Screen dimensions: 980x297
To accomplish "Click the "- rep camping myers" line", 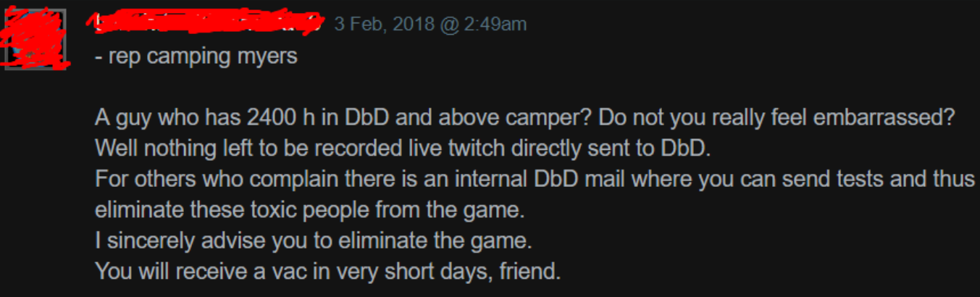I will click(196, 57).
